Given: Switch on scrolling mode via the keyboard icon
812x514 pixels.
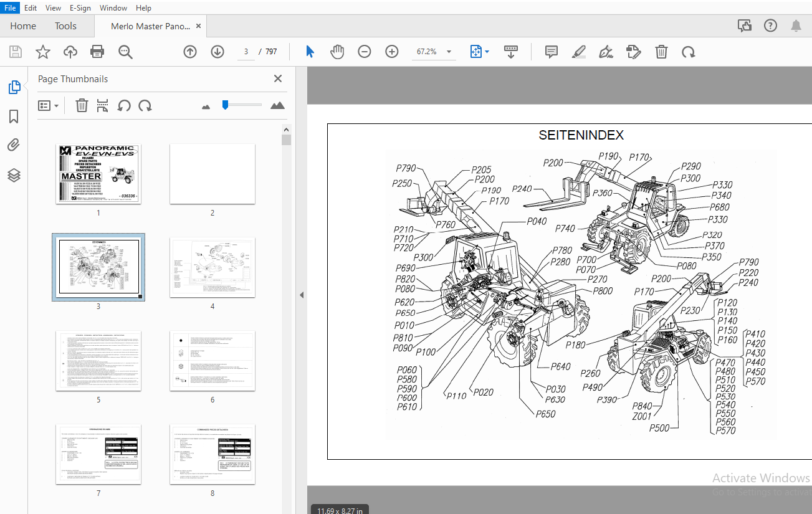Looking at the screenshot, I should [x=511, y=52].
